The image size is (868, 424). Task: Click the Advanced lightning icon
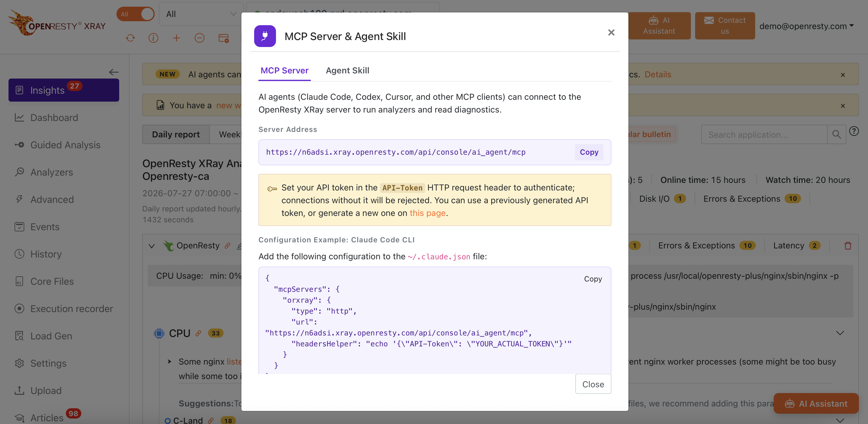(x=19, y=199)
